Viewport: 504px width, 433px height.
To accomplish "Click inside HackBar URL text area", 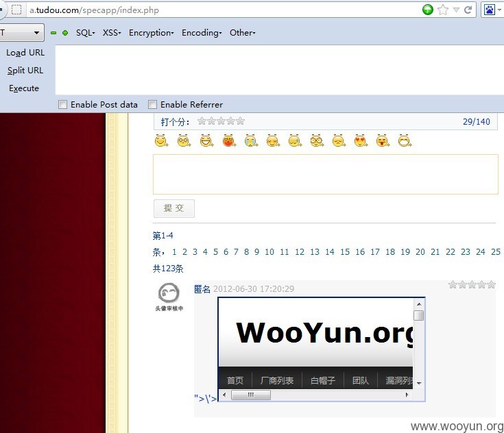I will tap(279, 70).
